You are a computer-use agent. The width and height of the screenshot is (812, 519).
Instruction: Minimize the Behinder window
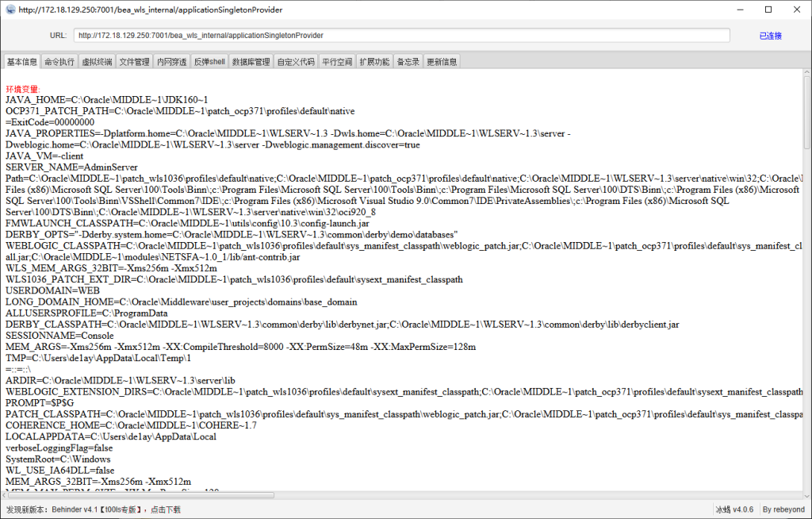tap(740, 10)
